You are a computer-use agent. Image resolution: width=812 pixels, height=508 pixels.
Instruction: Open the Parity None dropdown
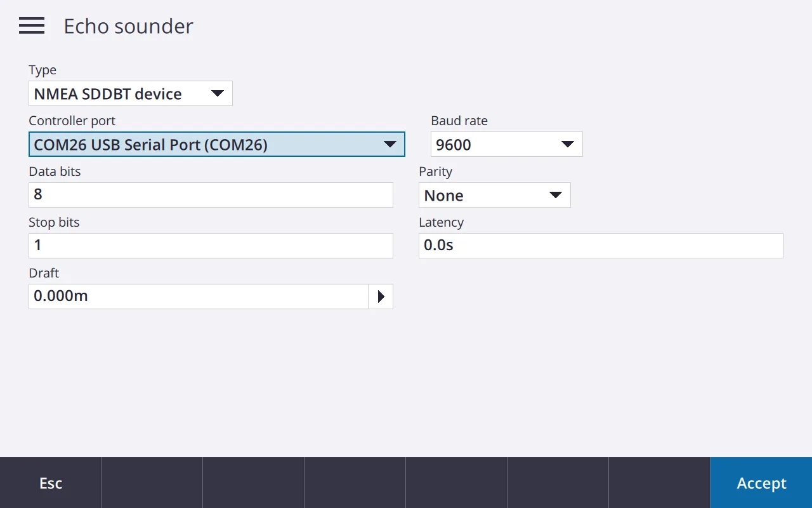point(495,195)
